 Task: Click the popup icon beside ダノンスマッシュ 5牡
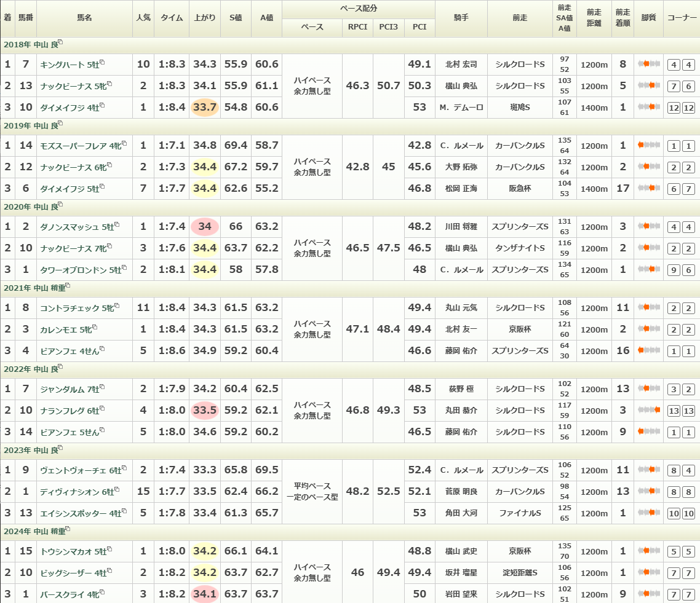(117, 224)
